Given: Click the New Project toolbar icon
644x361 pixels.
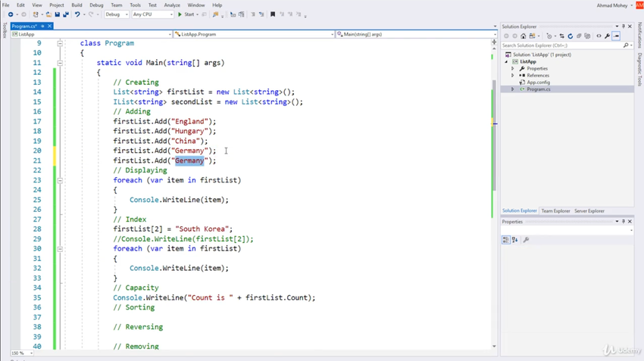Looking at the screenshot, I should click(36, 14).
